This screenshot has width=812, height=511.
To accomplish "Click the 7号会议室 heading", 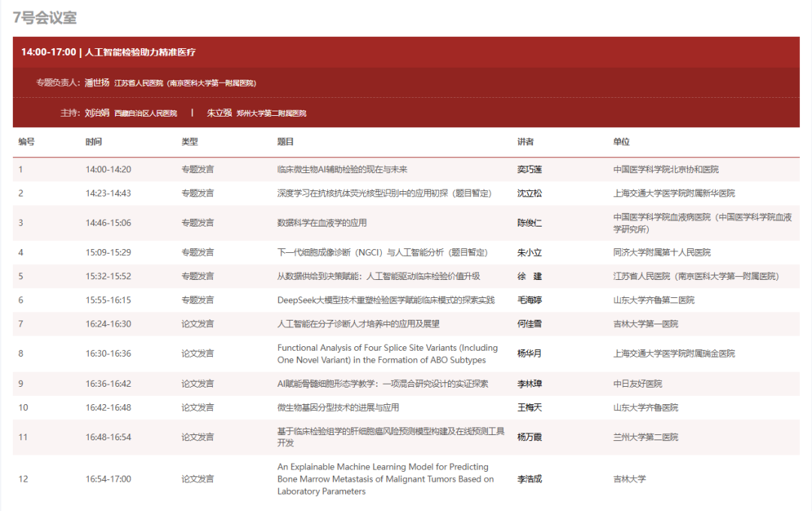I will pyautogui.click(x=44, y=17).
